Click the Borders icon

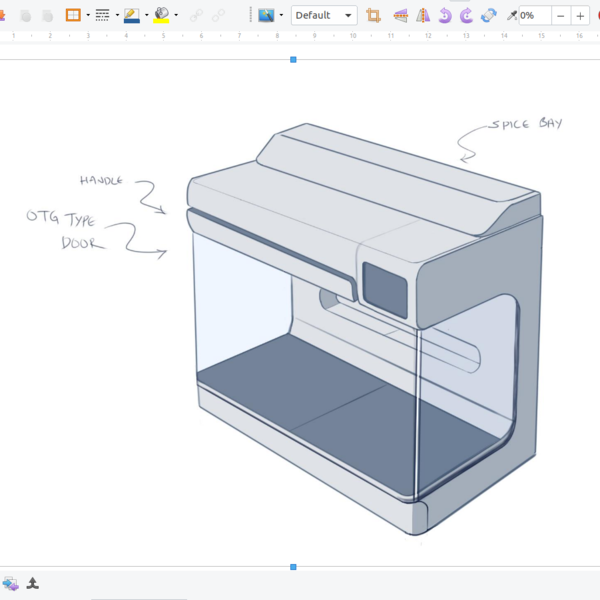[x=73, y=15]
